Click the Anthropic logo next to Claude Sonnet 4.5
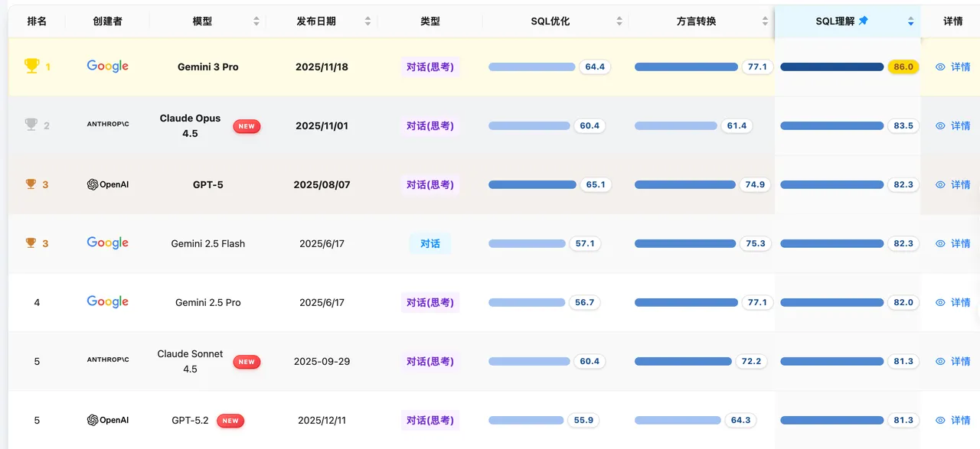 tap(106, 360)
